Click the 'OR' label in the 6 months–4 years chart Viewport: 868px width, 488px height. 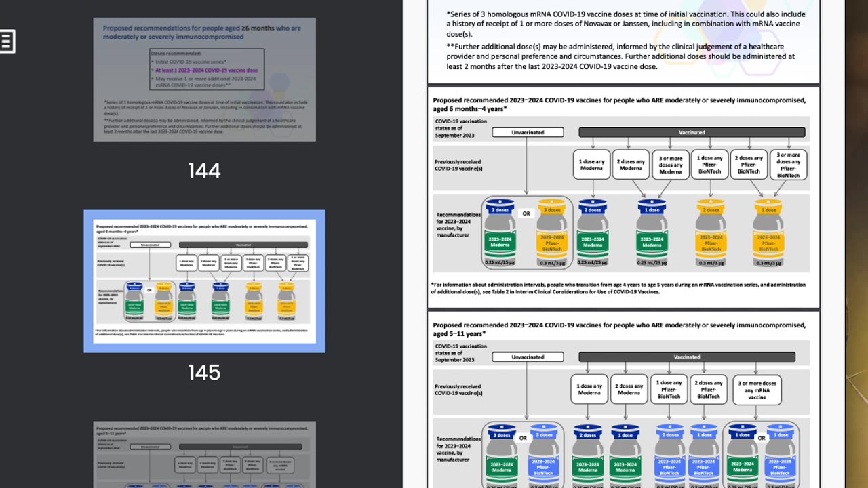tap(526, 213)
